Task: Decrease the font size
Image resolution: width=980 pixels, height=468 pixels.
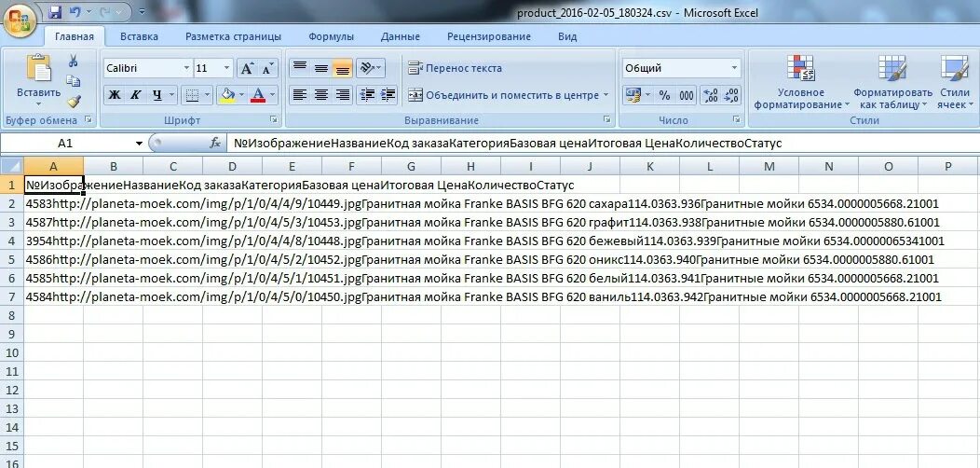Action: [267, 68]
